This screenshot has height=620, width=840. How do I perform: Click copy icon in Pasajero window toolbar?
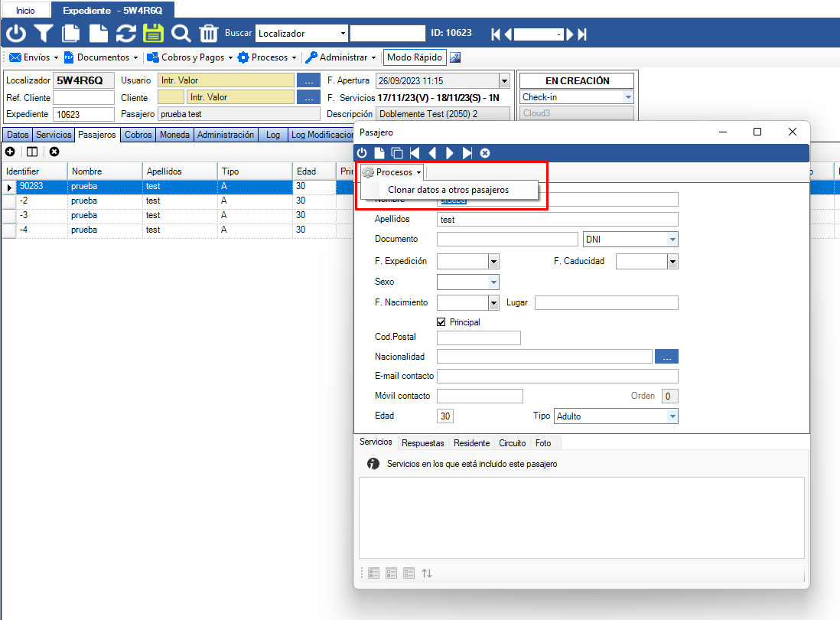(397, 153)
